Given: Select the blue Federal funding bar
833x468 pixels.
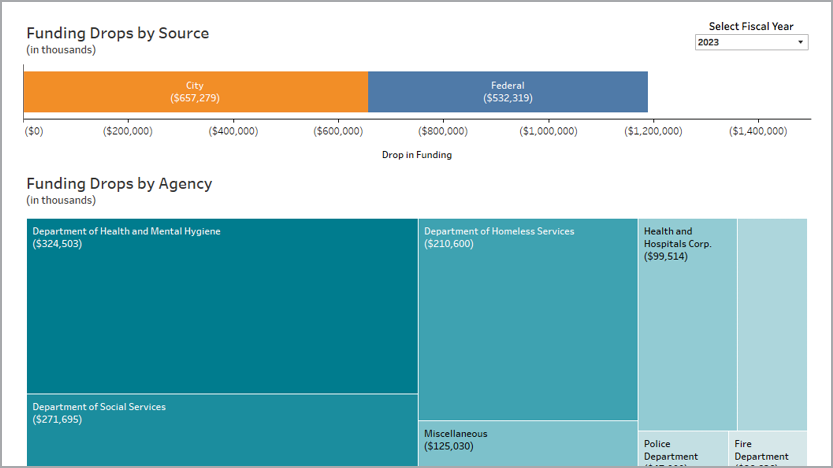Looking at the screenshot, I should click(x=508, y=92).
